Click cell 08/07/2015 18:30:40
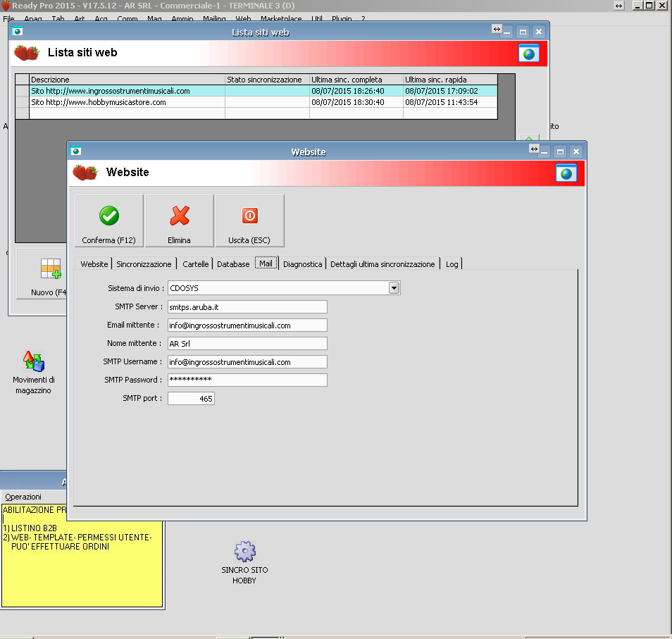 click(x=356, y=102)
